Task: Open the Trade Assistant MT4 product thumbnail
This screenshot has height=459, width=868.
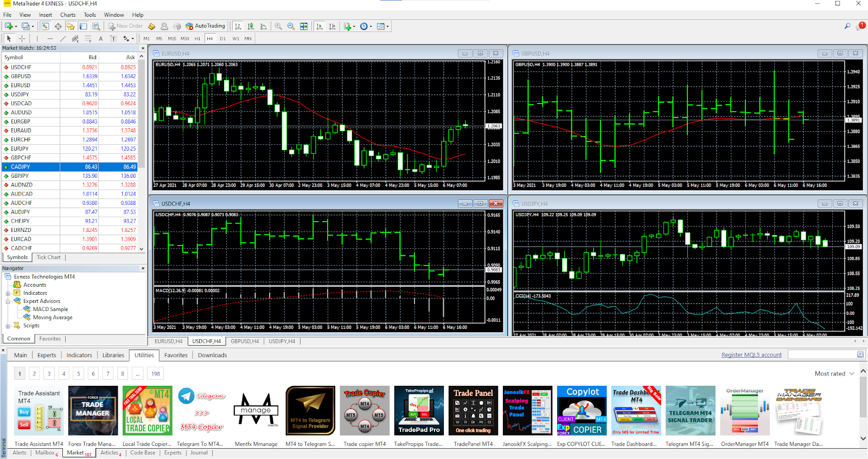Action: coord(39,410)
